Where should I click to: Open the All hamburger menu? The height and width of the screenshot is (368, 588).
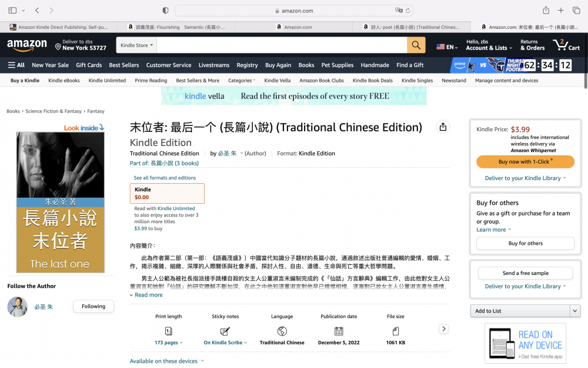16,65
